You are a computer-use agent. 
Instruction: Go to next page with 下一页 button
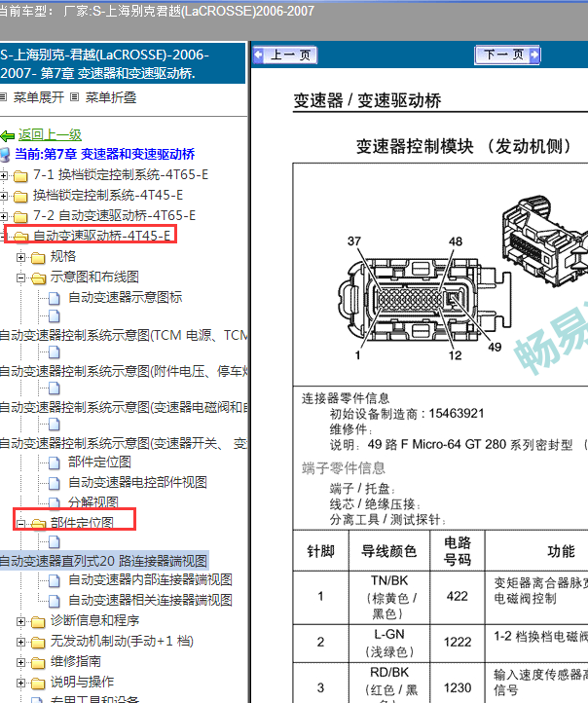[507, 55]
